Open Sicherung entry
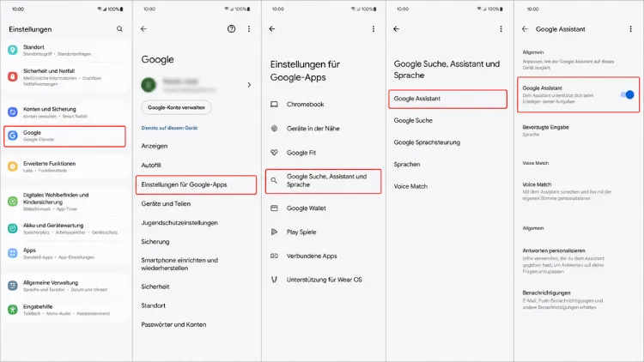This screenshot has width=644, height=362. pos(155,242)
